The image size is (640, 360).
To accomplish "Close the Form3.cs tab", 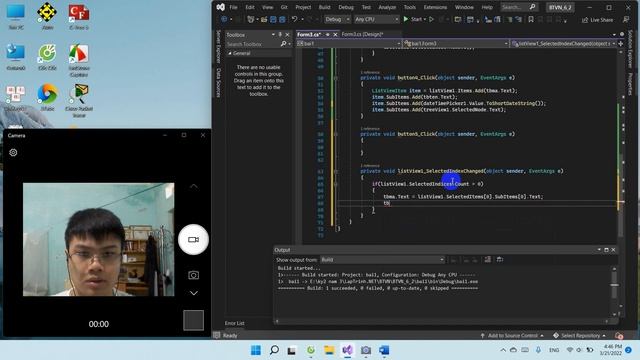I will pos(335,35).
